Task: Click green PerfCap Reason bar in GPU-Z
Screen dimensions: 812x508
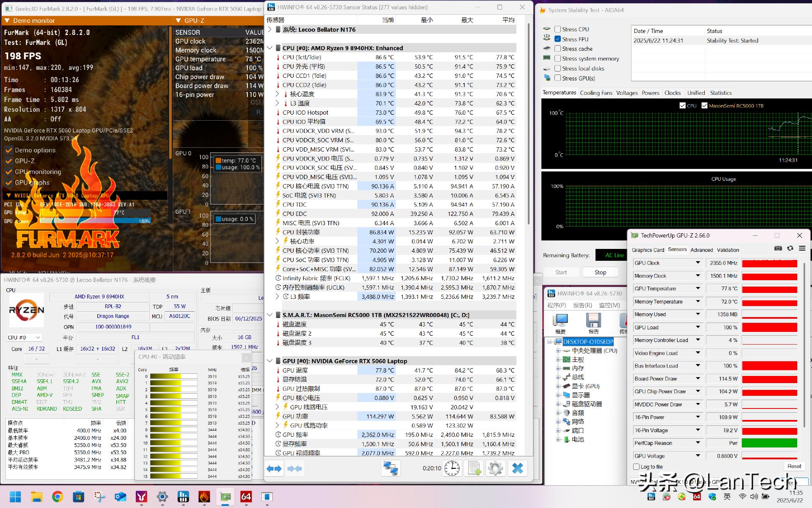Action: (x=769, y=443)
